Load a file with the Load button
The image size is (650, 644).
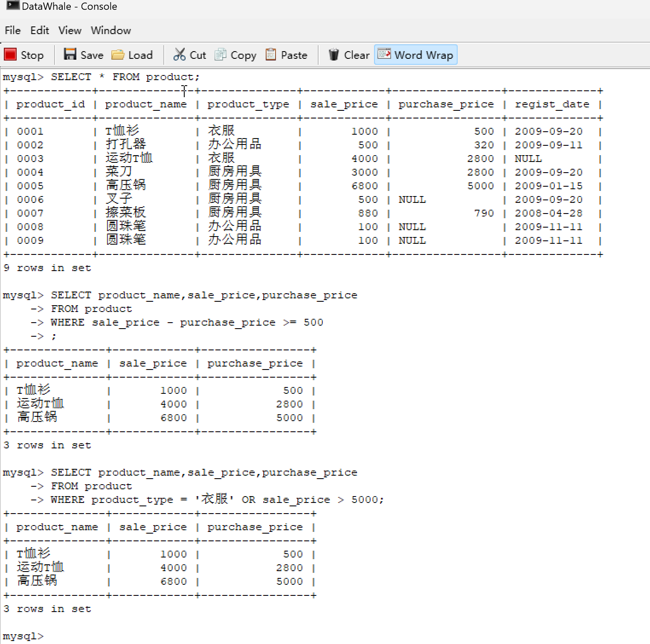pyautogui.click(x=132, y=55)
